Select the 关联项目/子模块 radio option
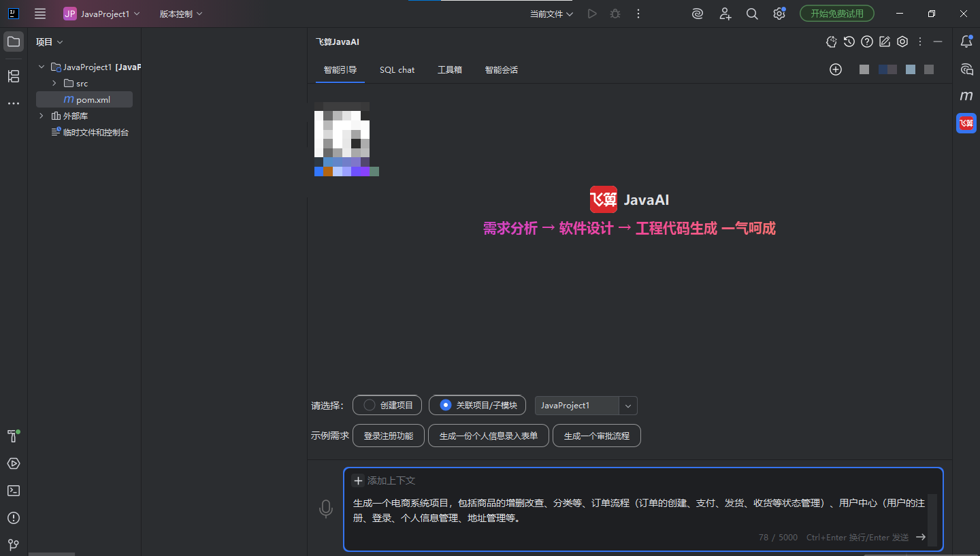Image resolution: width=980 pixels, height=556 pixels. coord(477,405)
